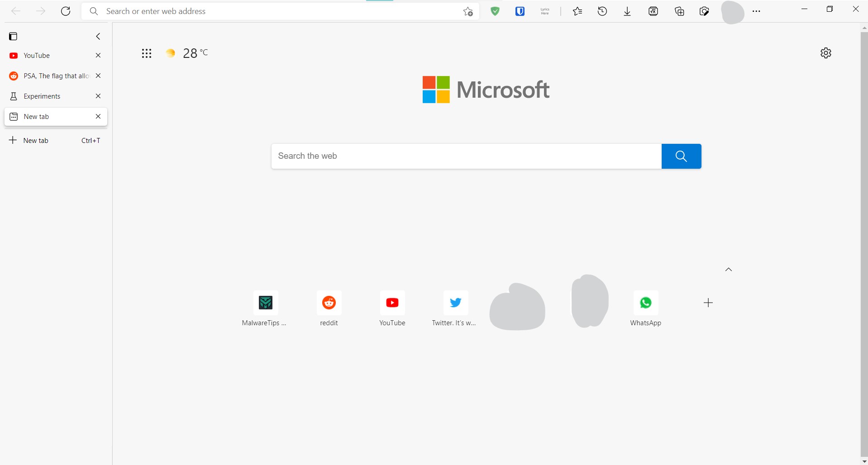Collapse the quick links section
The width and height of the screenshot is (868, 465).
729,270
